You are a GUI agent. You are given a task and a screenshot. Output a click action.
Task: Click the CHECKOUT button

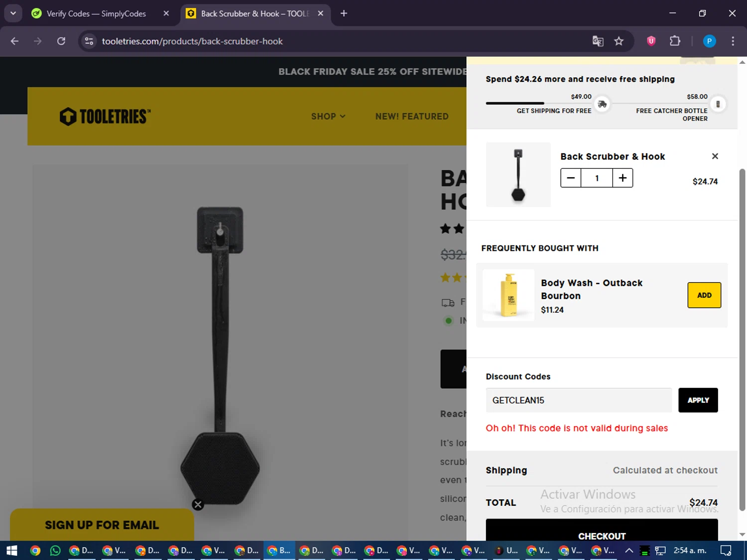[602, 530]
